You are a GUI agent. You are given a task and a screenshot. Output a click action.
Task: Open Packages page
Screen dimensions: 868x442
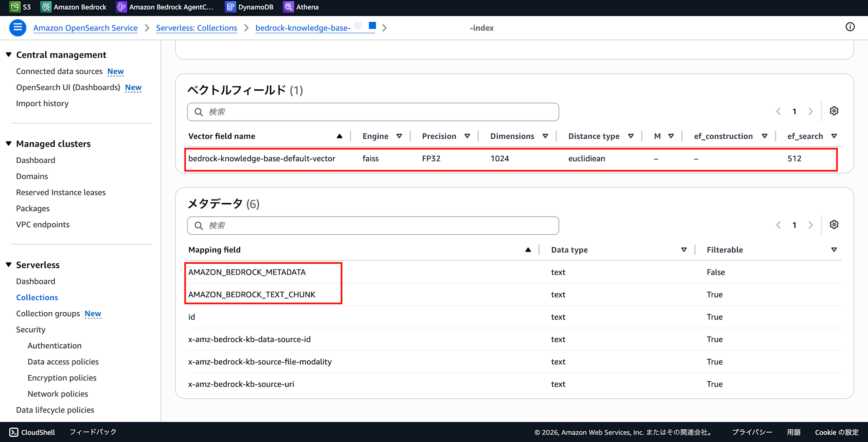click(33, 208)
